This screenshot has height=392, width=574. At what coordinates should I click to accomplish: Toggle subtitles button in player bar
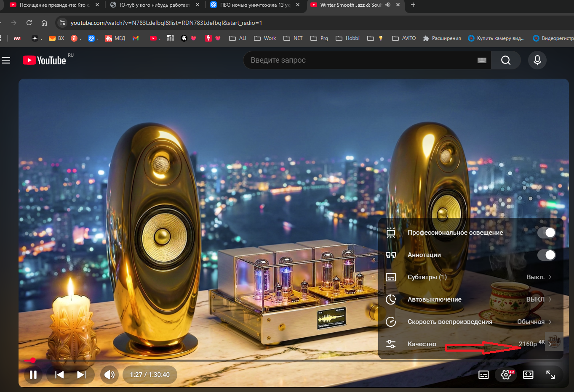(483, 375)
